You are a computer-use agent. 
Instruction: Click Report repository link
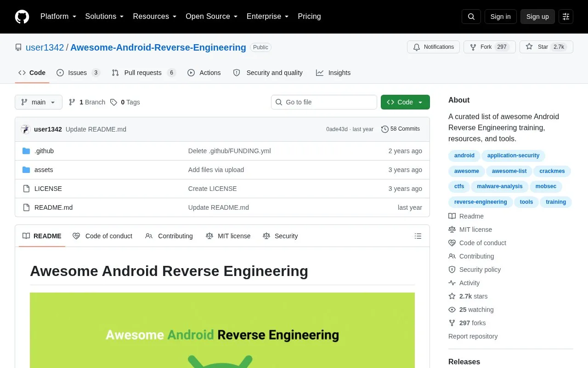473,336
